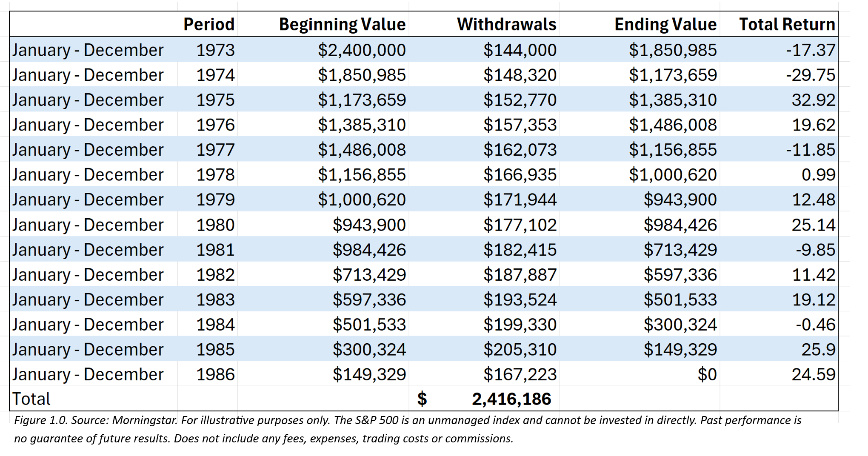Screen dimensions: 868x456
Task: Click the $171,944 withdrawal cell
Action: [520, 199]
